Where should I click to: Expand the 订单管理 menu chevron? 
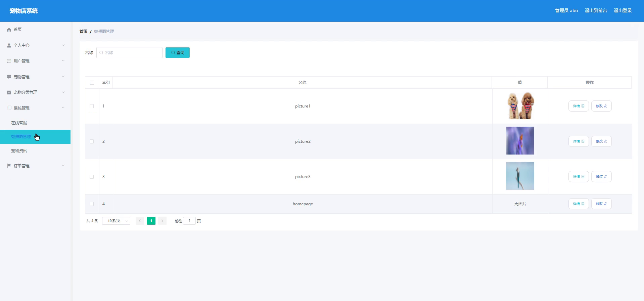pyautogui.click(x=63, y=166)
